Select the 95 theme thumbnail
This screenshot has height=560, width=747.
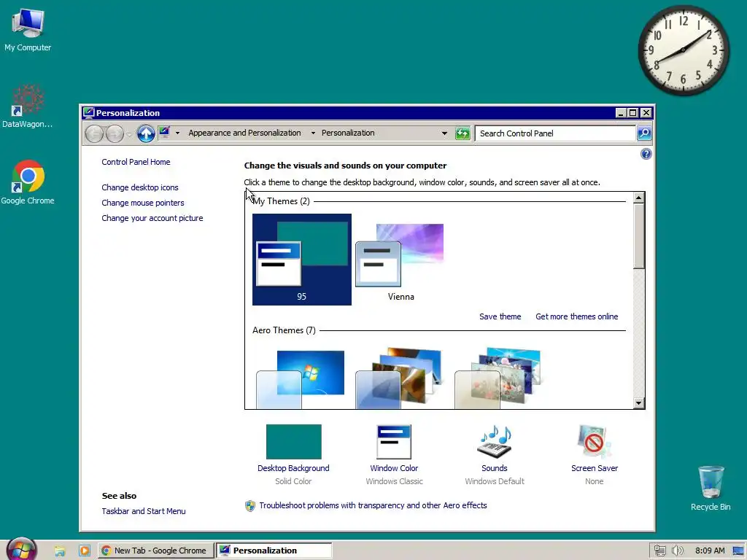click(x=301, y=260)
